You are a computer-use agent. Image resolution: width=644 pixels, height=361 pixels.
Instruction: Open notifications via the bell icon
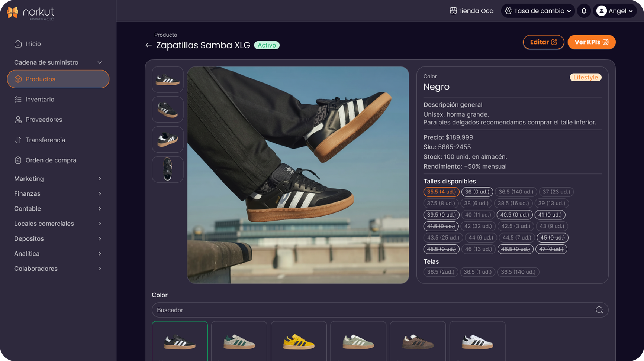click(584, 11)
